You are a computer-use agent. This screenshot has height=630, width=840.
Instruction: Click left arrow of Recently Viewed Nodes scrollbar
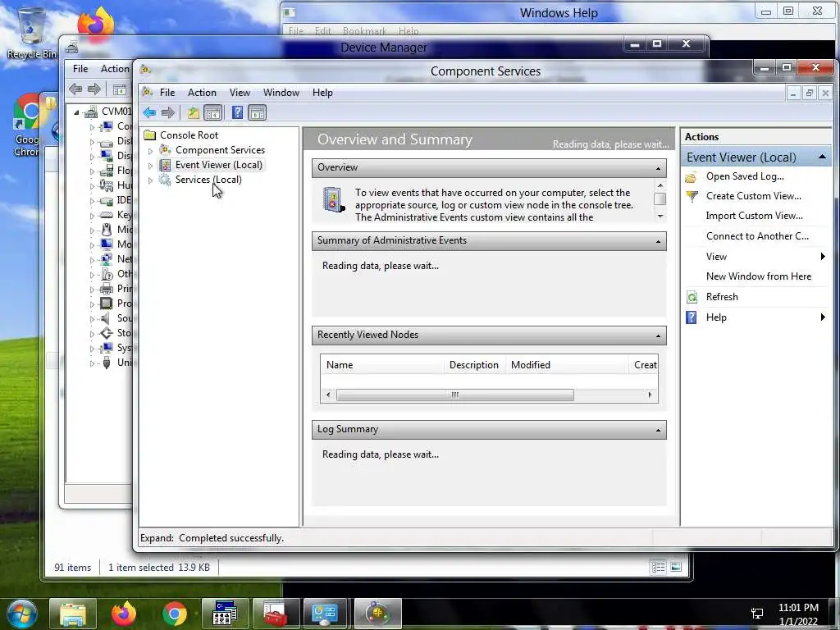[328, 395]
